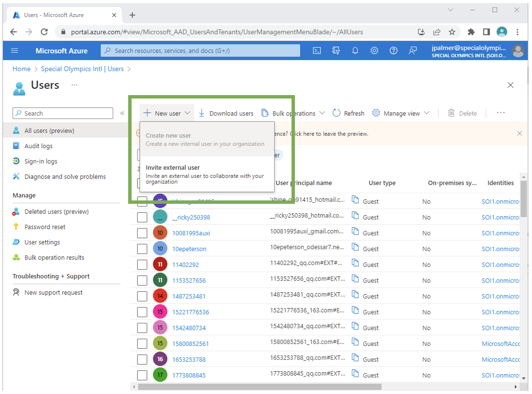Click browser share page icon

point(437,32)
